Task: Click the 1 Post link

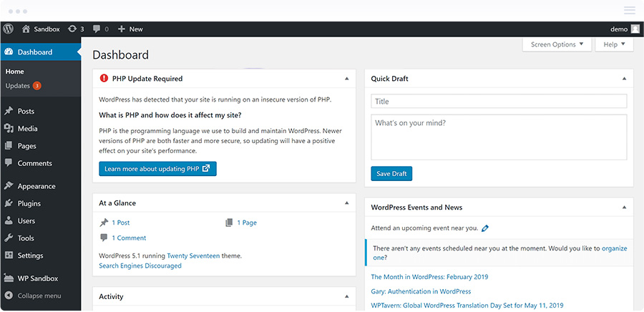Action: tap(121, 223)
